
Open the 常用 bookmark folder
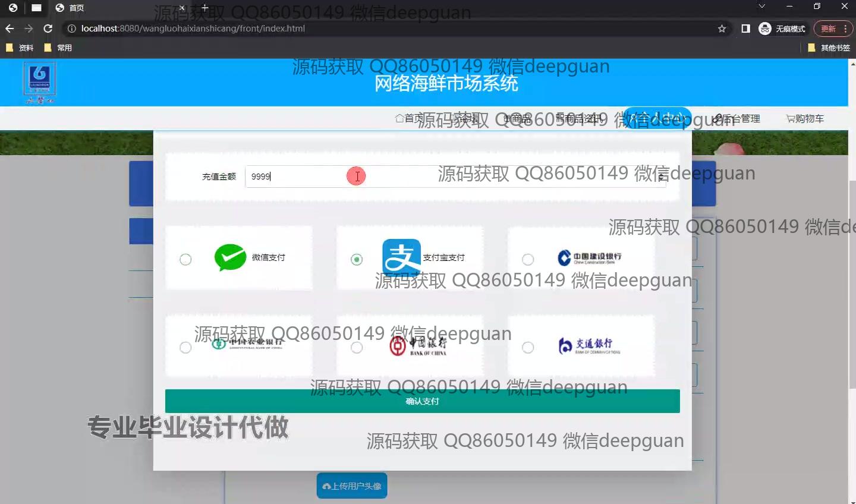(x=58, y=48)
